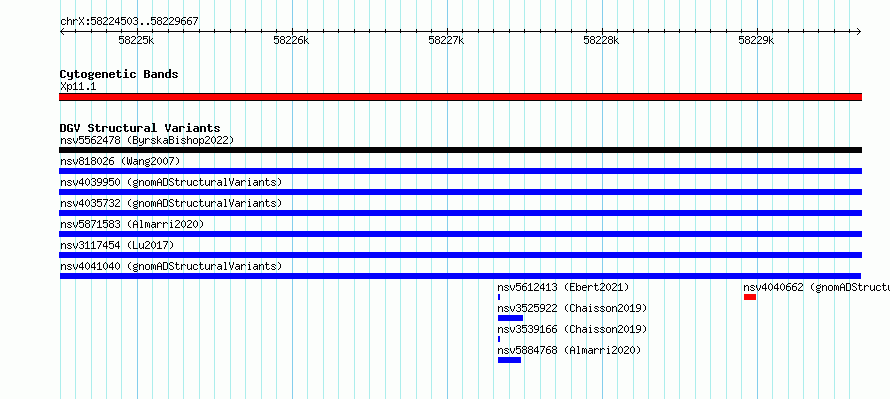Select the Xp11.1 band label
This screenshot has width=890, height=399.
(x=78, y=86)
